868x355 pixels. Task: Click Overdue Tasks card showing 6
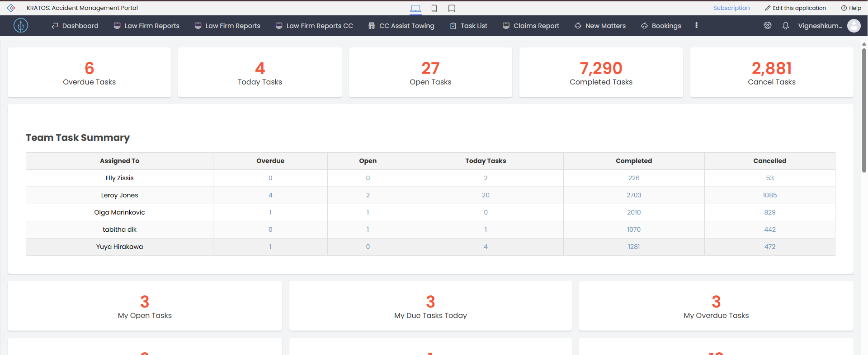[90, 72]
